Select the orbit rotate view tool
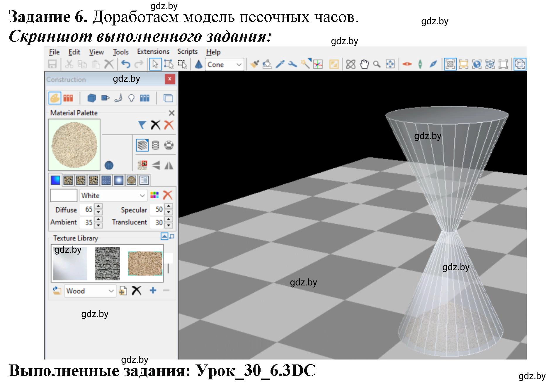The image size is (556, 392). pos(351,64)
